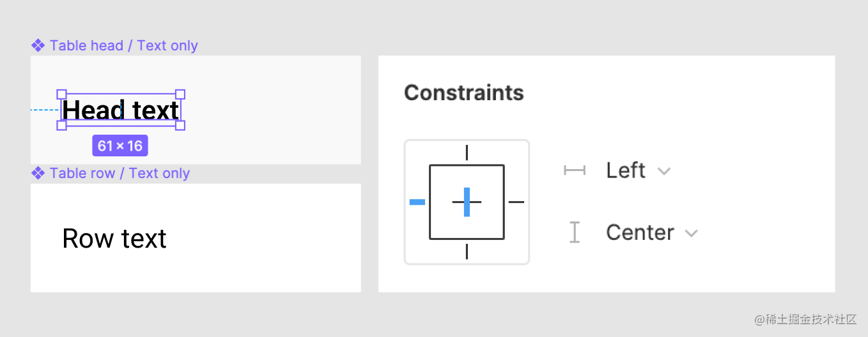Click the component icon beside Table row label
The width and height of the screenshot is (868, 337).
38,173
